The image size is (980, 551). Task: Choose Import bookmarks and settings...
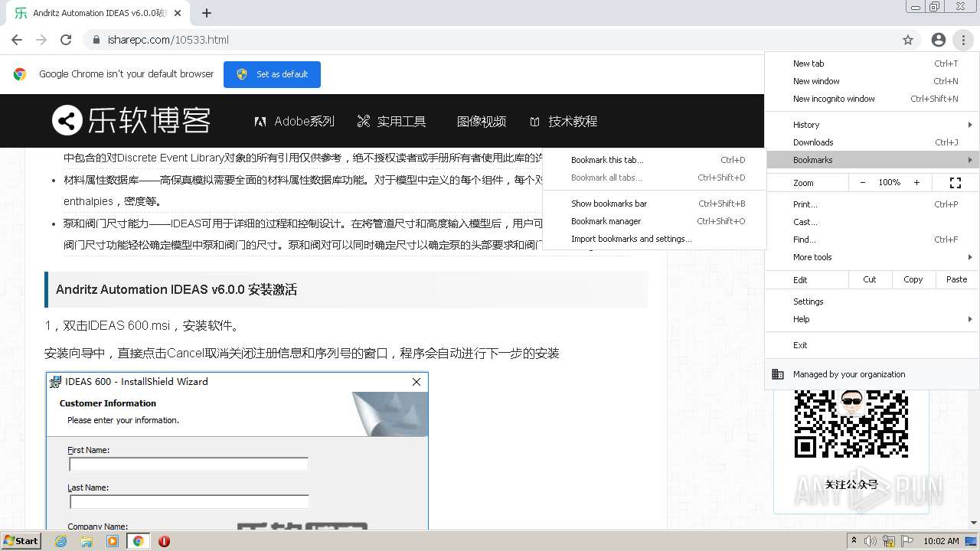coord(655,239)
